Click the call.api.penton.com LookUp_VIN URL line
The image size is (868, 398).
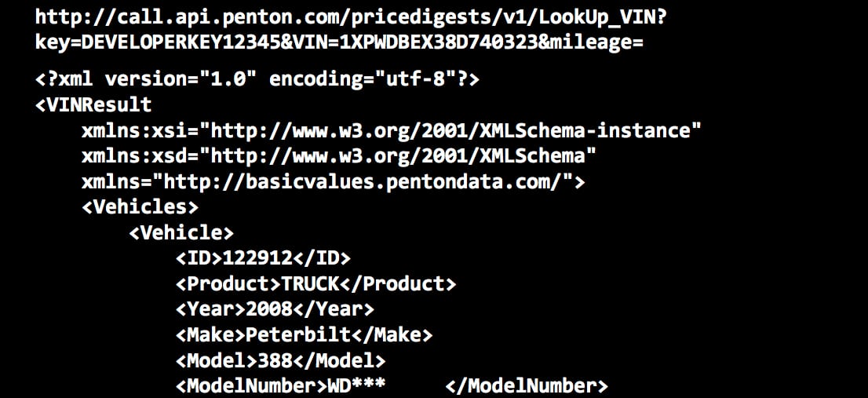click(351, 17)
